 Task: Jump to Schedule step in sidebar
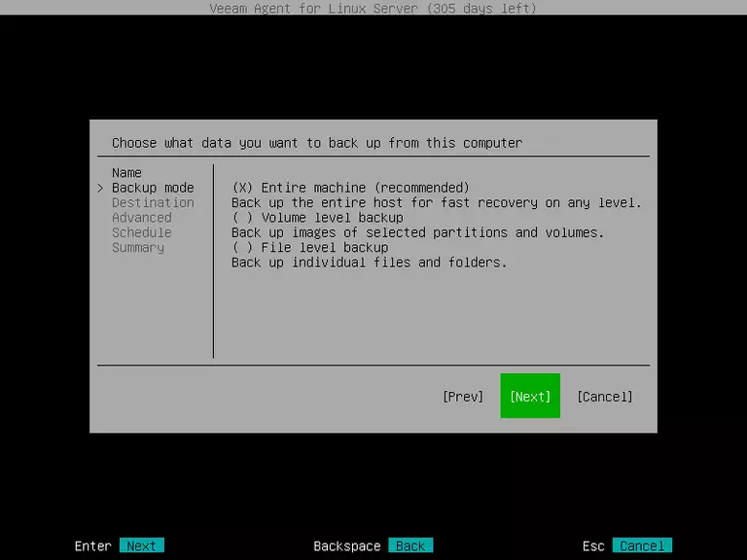tap(141, 233)
